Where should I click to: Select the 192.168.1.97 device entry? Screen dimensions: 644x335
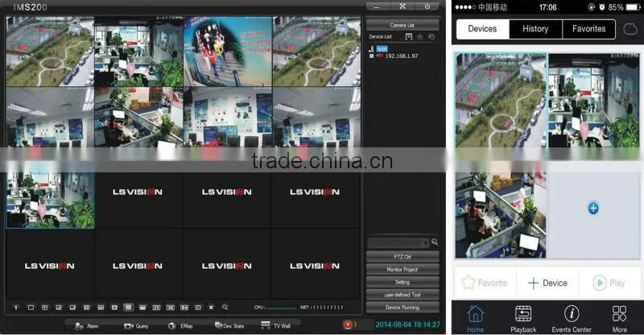(401, 56)
